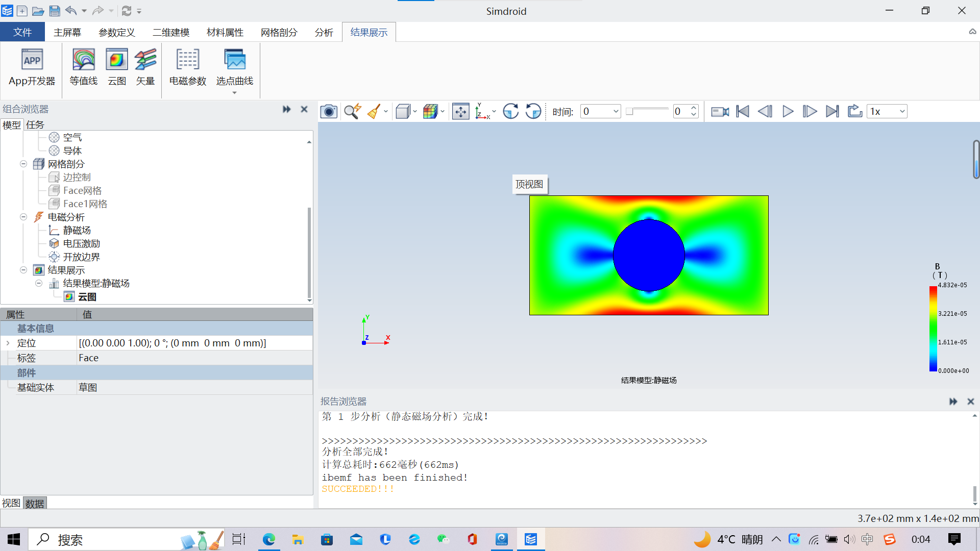Jump to first frame of animation
The height and width of the screenshot is (551, 980).
click(743, 111)
